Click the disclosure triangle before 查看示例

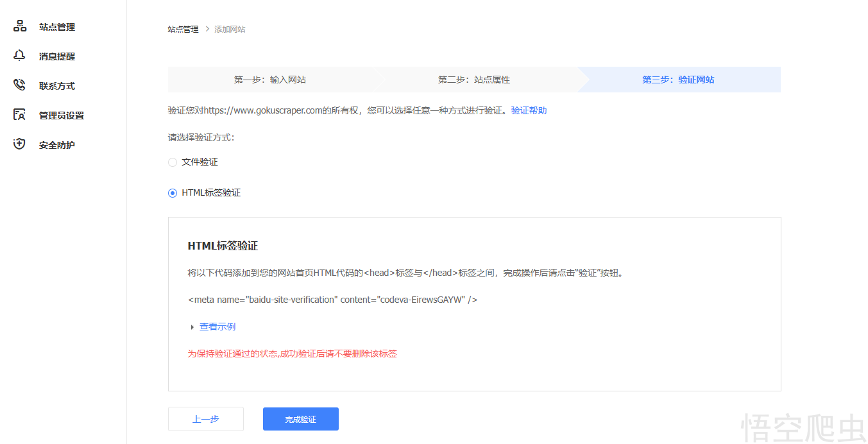[192, 327]
